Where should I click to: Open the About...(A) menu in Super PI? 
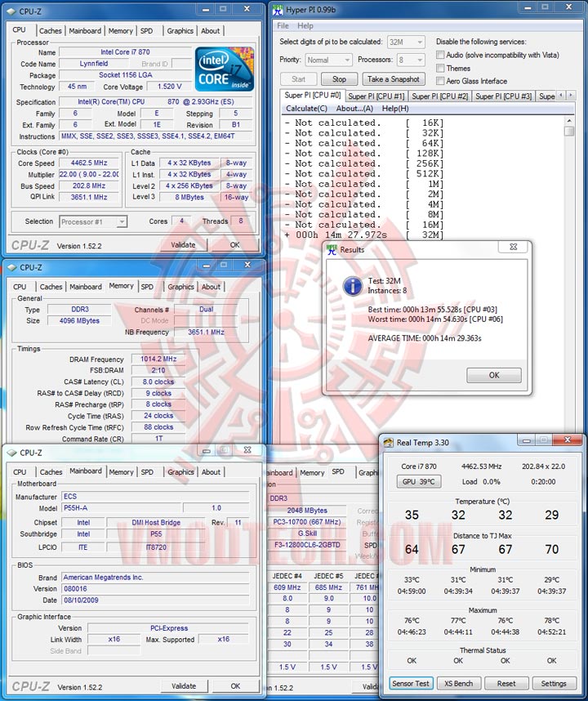pos(354,108)
